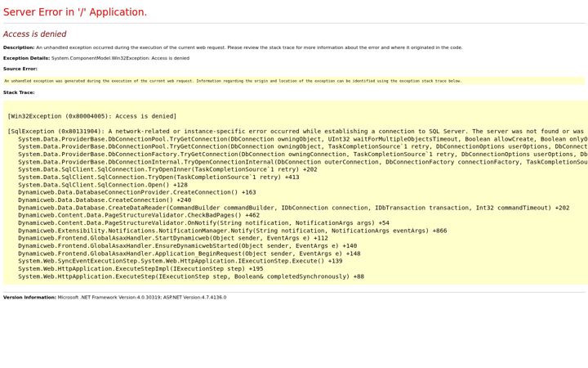Click the Application_BeginRequest +148 line
Screen dimensions: 588x368
189,254
